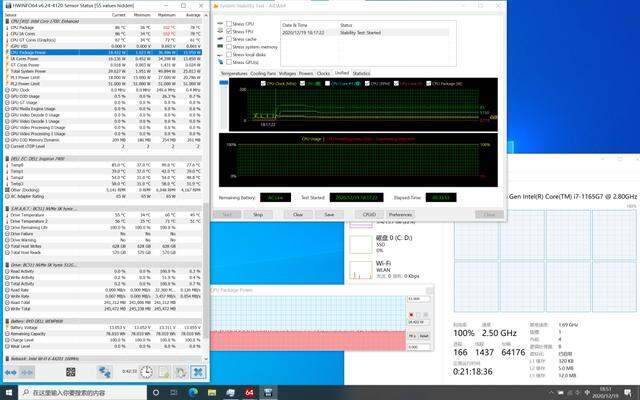Switch to the Powers tab
This screenshot has width=640, height=400.
click(x=306, y=73)
